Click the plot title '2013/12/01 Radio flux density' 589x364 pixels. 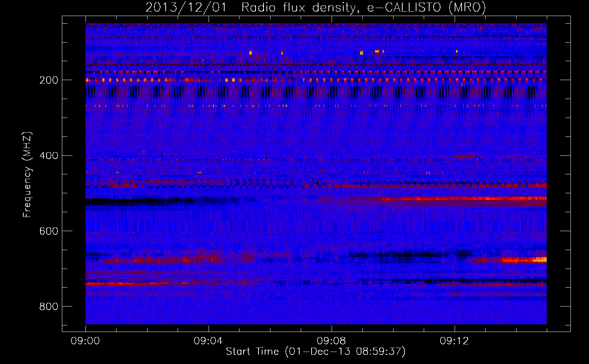point(316,8)
